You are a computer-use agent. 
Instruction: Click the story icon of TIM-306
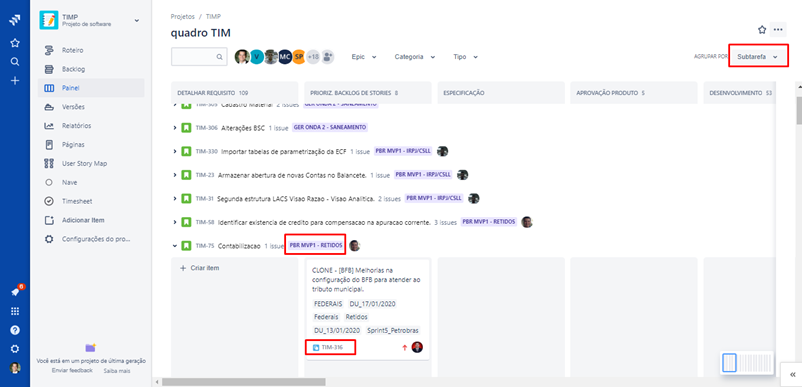pyautogui.click(x=186, y=128)
